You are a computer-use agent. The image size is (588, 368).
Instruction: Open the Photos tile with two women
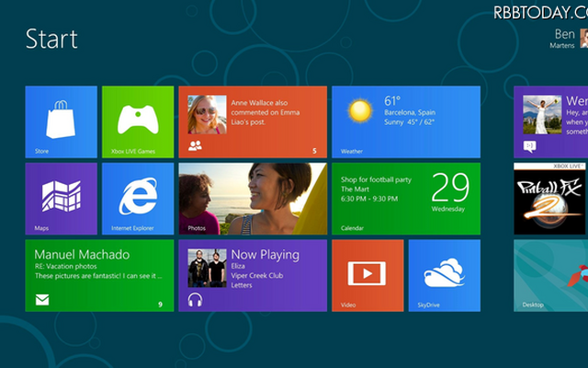(x=253, y=199)
